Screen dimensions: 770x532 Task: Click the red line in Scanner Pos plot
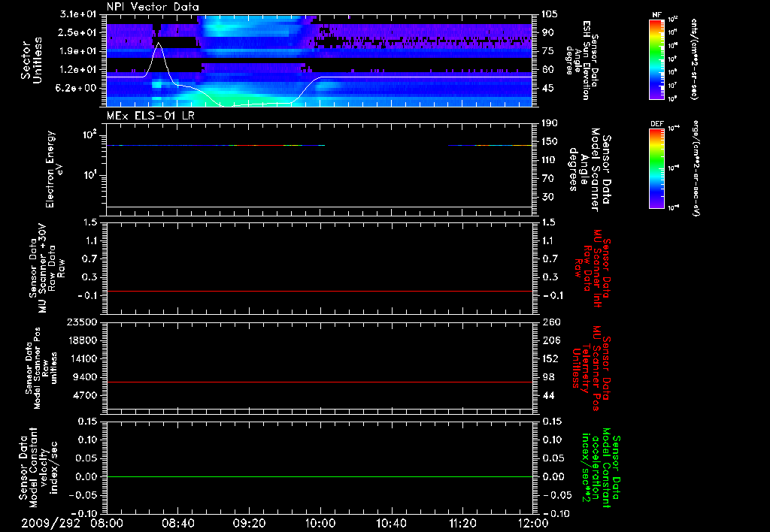click(320, 382)
